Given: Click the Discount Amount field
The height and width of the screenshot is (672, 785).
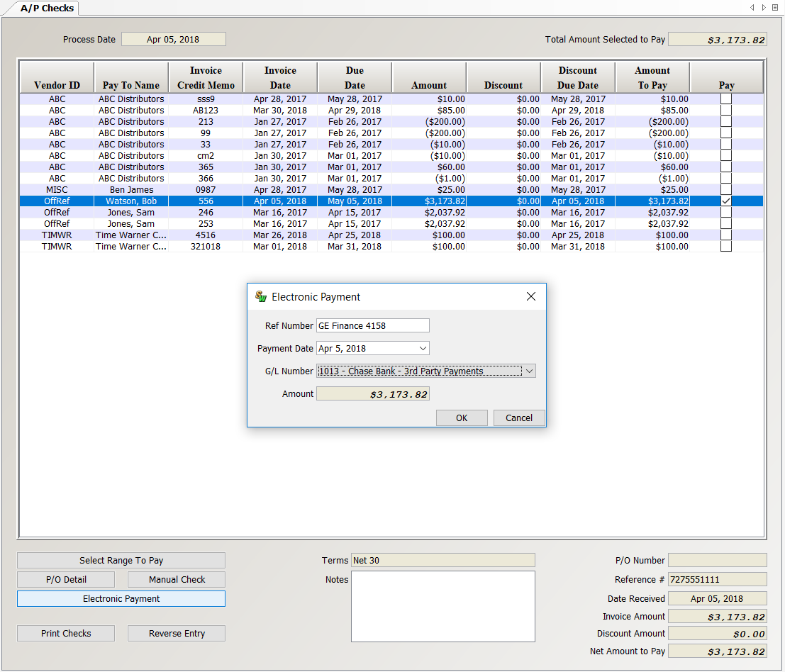Looking at the screenshot, I should 718,634.
